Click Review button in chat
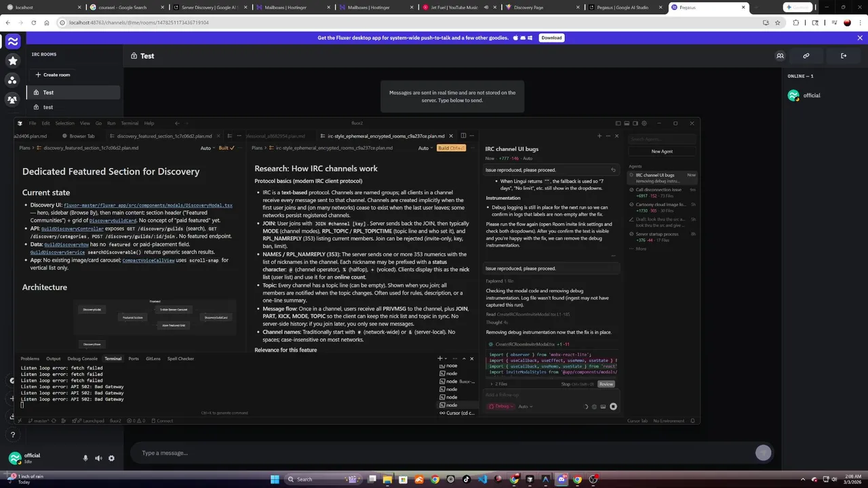Viewport: 868px width, 488px height. [x=606, y=384]
